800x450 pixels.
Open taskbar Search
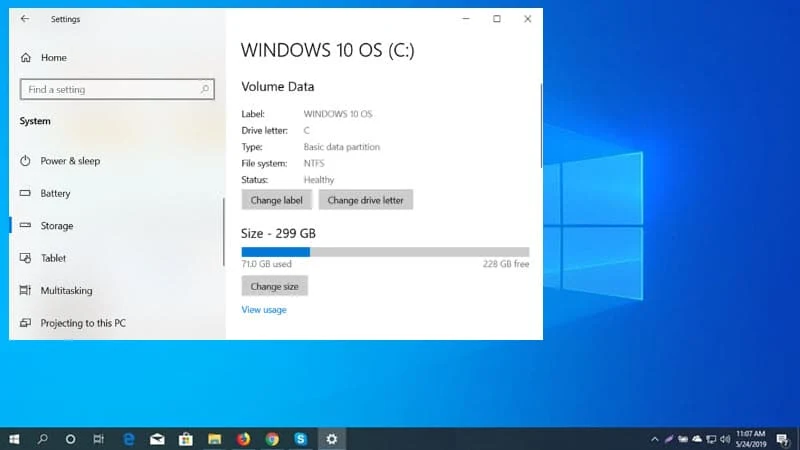point(43,439)
